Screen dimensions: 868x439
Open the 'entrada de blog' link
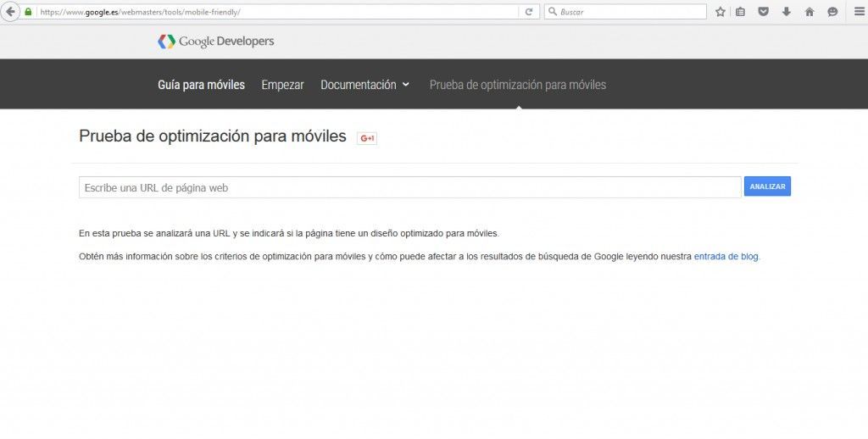(x=726, y=256)
